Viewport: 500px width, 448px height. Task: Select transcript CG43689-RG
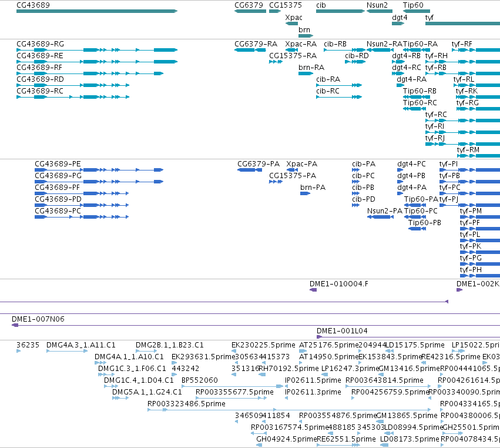coord(97,50)
